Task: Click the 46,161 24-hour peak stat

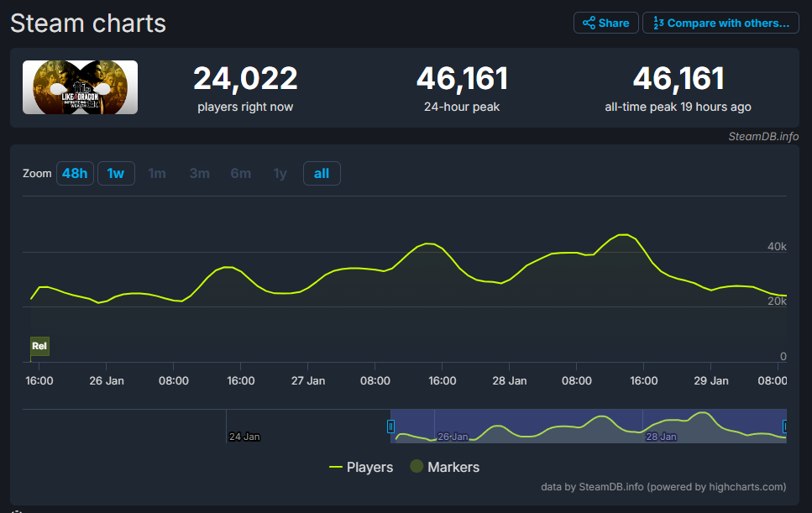Action: [x=462, y=88]
